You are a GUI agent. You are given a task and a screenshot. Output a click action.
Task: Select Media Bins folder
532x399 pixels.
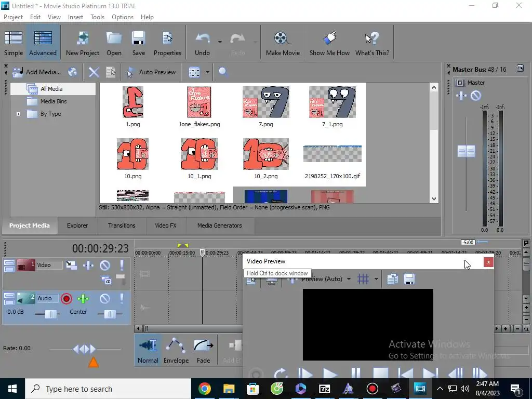pyautogui.click(x=54, y=101)
